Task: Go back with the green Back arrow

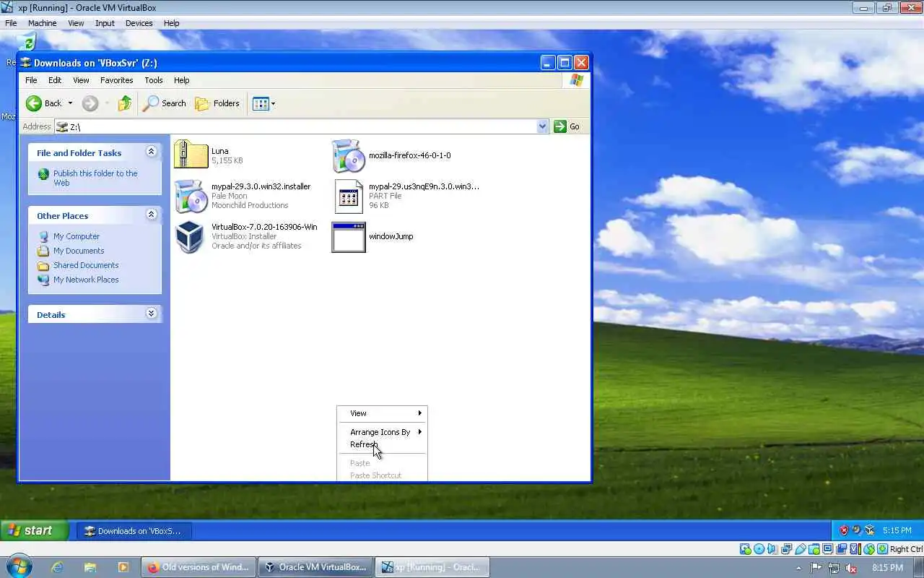Action: click(34, 103)
